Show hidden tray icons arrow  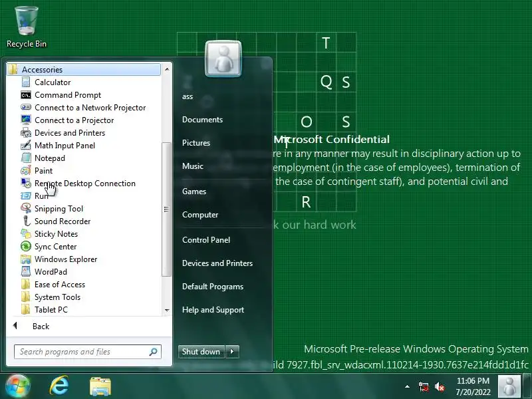point(407,386)
